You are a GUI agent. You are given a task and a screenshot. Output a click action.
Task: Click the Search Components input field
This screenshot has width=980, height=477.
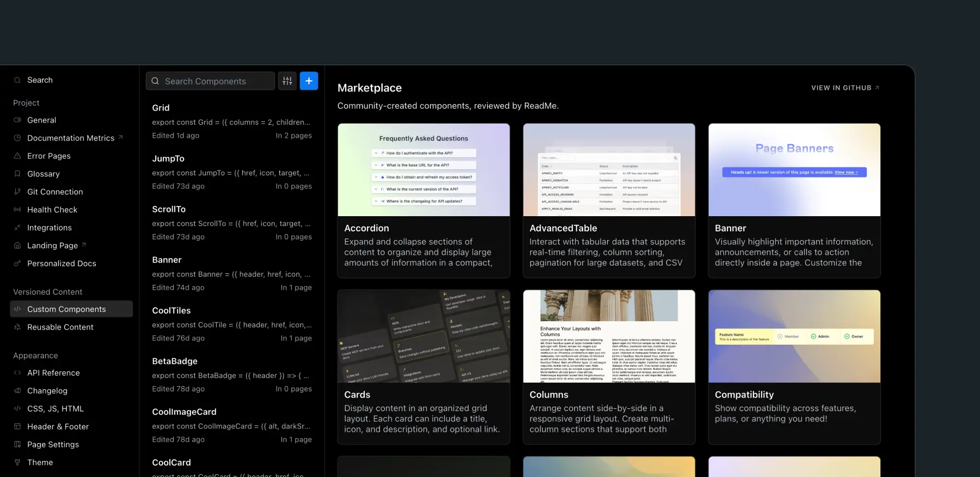210,81
